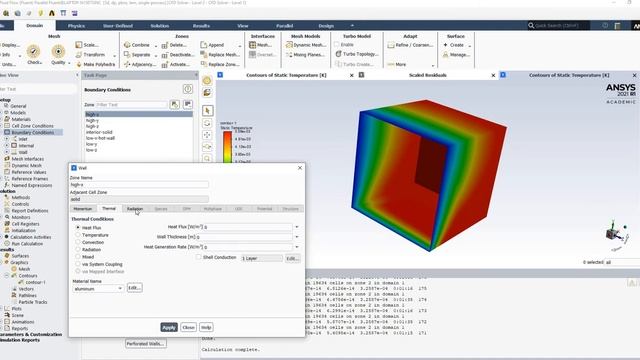Viewport: 640px width, 360px height.
Task: Select the Convection thermal condition
Action: (78, 242)
